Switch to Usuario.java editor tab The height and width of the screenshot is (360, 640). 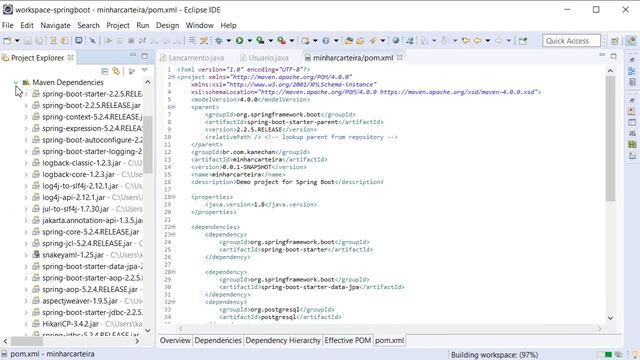tap(264, 58)
